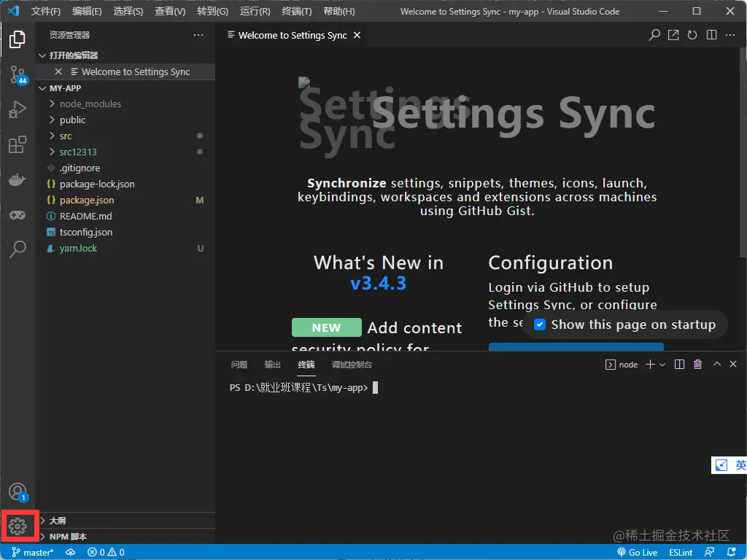Open the 文件(F) menu
This screenshot has width=747, height=560.
[x=46, y=12]
